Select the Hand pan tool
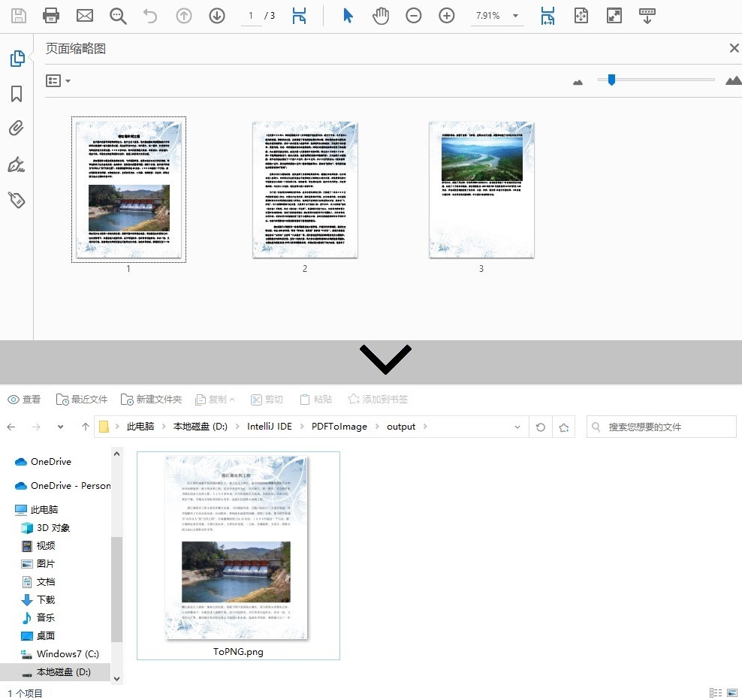The height and width of the screenshot is (700, 742). coord(381,16)
